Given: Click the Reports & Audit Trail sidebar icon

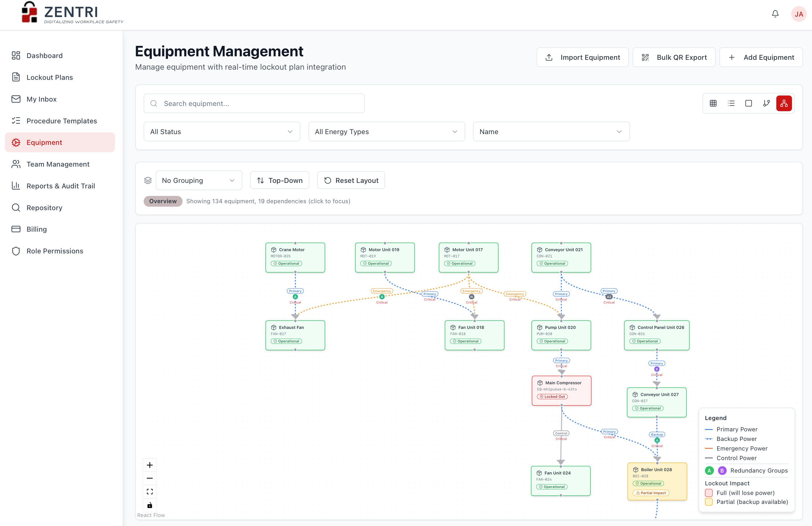Looking at the screenshot, I should click(x=16, y=186).
